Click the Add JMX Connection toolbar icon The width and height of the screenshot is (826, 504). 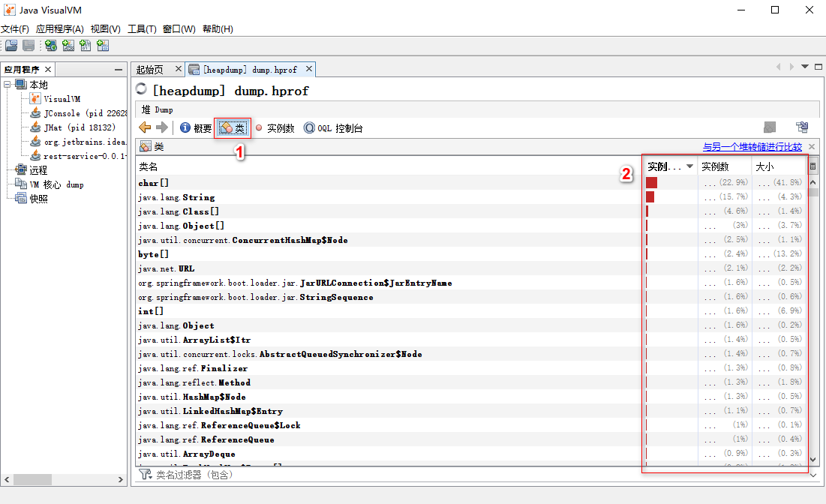[x=68, y=46]
